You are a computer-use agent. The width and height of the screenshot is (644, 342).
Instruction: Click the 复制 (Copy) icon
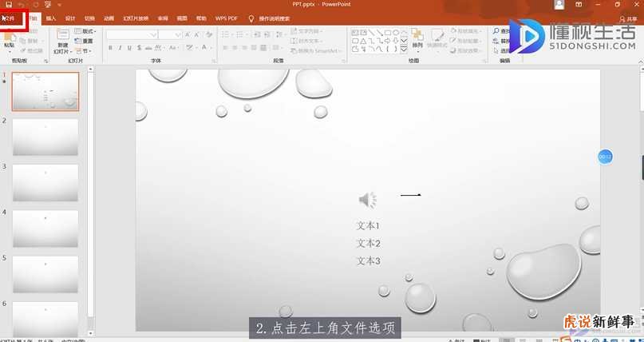[x=30, y=41]
